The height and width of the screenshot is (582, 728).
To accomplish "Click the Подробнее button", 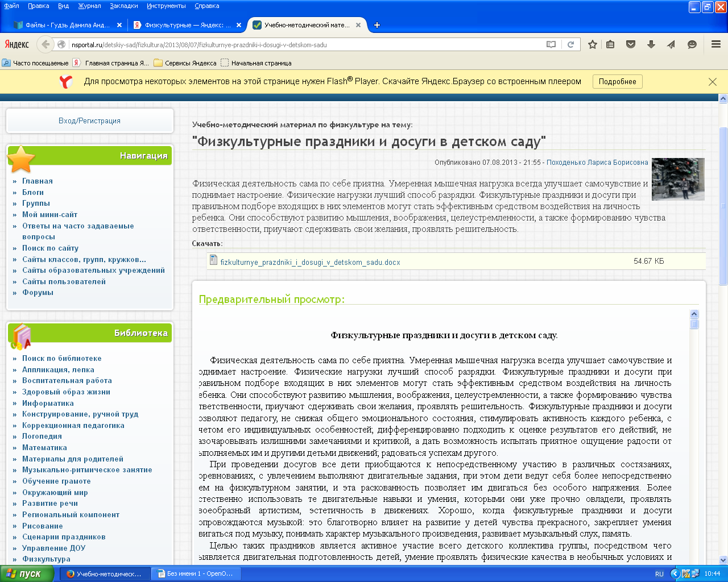I will [617, 82].
